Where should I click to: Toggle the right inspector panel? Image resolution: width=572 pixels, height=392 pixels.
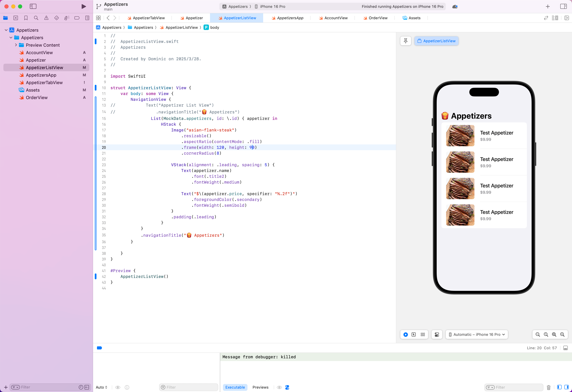point(563,6)
